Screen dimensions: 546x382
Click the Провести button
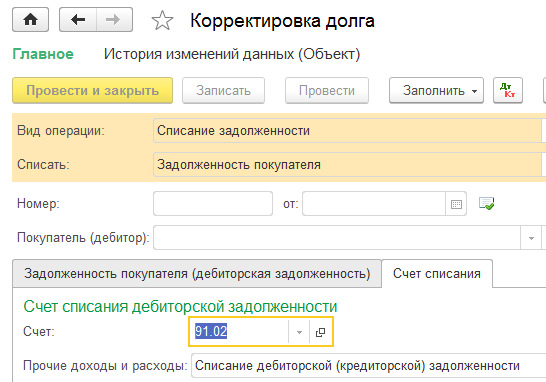coord(327,91)
